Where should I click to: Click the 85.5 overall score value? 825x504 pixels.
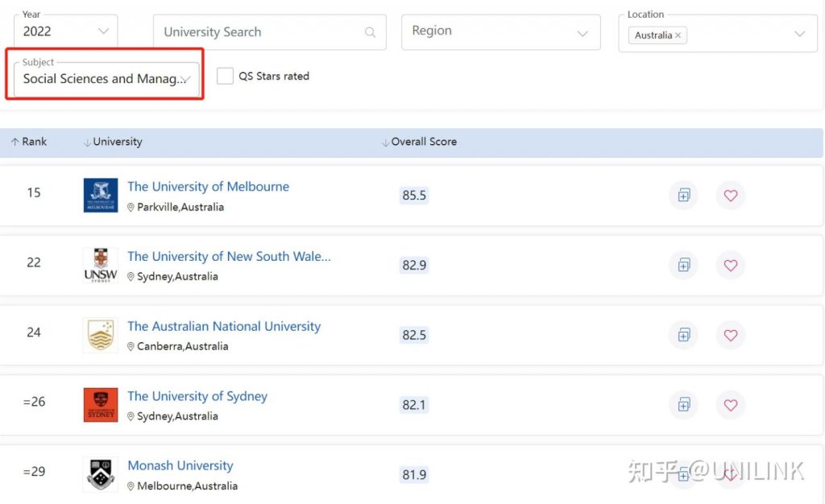pyautogui.click(x=414, y=196)
